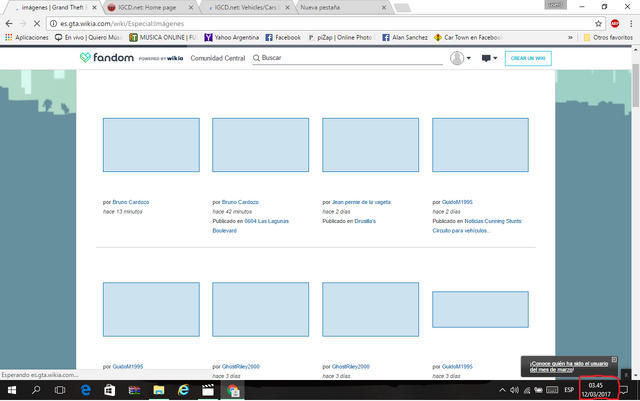The height and width of the screenshot is (401, 640).
Task: Open Car Town en Facebook bookmark
Action: [468, 38]
